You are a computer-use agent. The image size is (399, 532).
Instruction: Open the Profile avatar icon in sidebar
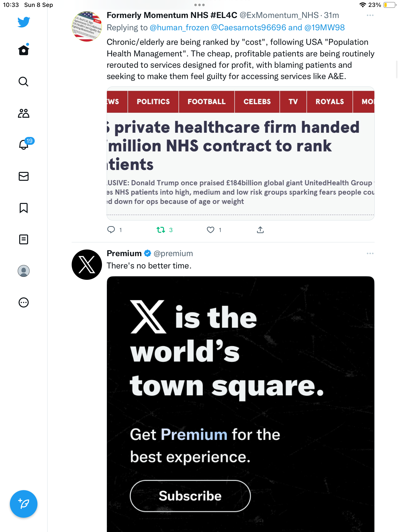coord(24,271)
